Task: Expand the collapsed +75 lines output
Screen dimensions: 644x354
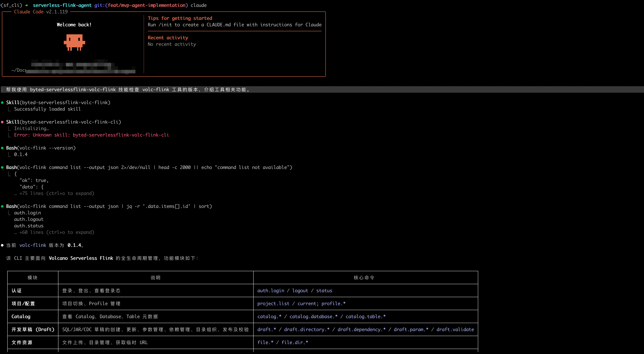Action: pyautogui.click(x=54, y=193)
